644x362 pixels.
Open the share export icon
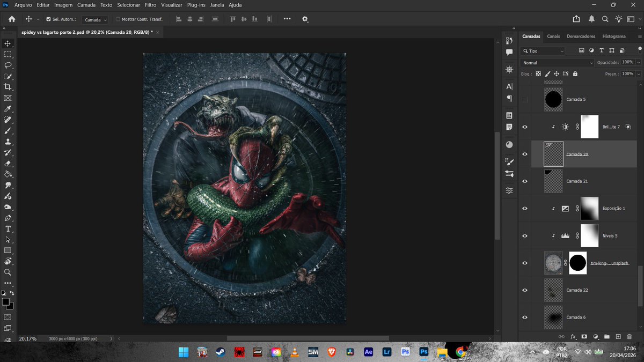coord(576,19)
